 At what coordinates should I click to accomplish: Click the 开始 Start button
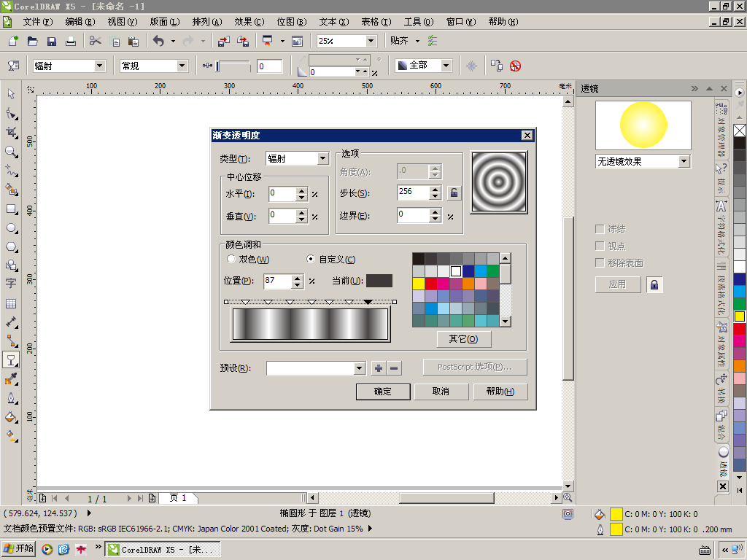tap(19, 548)
